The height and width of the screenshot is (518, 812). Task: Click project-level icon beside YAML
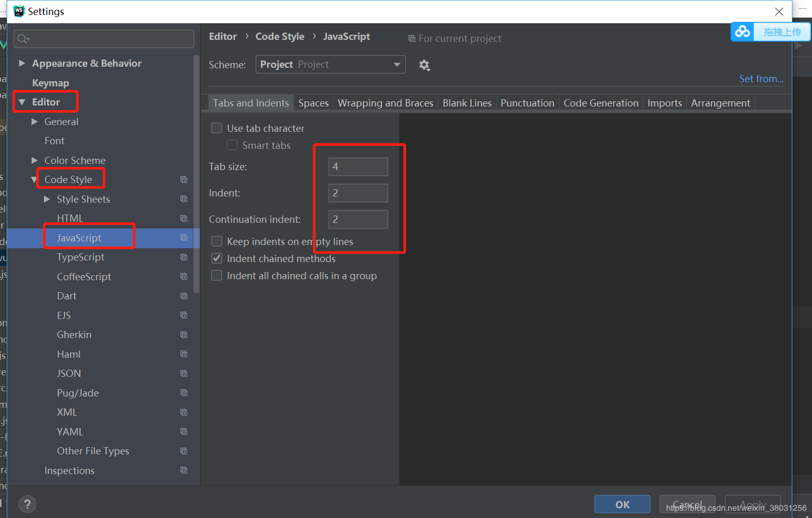click(184, 432)
